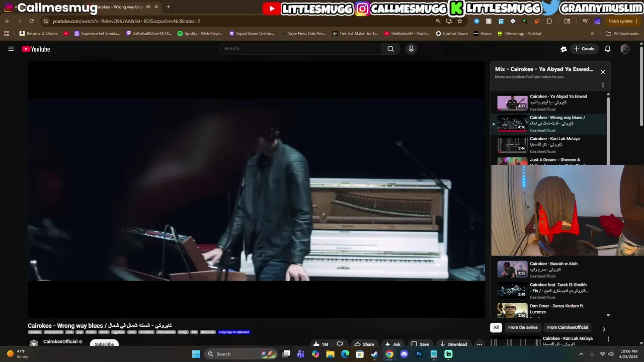The image size is (644, 362).
Task: Select the From the series chip
Action: pos(523,327)
